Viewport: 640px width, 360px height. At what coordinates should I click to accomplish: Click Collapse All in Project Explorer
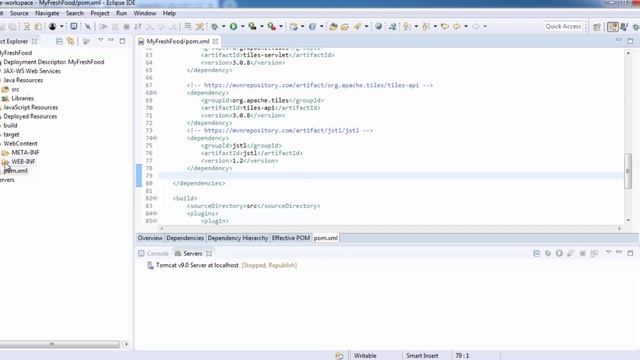click(59, 41)
